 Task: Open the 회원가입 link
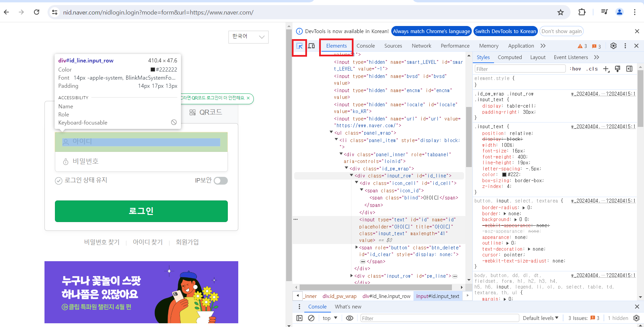pyautogui.click(x=187, y=242)
